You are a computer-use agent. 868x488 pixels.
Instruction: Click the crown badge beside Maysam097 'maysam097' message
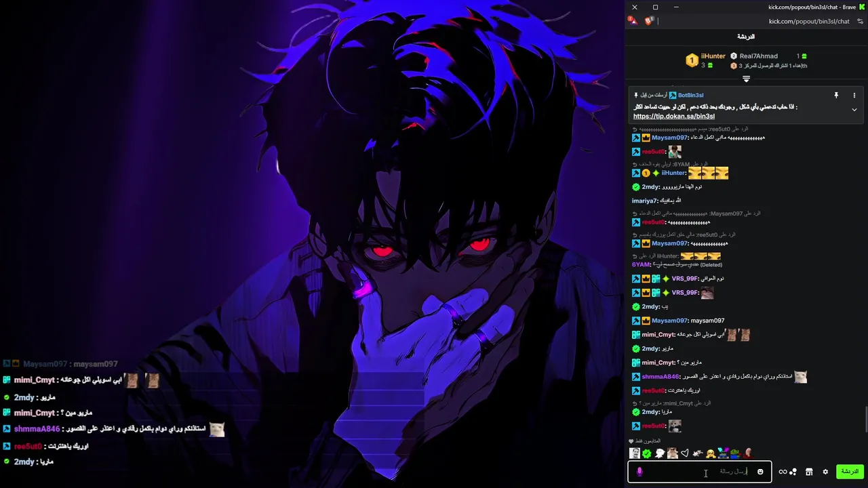point(646,321)
